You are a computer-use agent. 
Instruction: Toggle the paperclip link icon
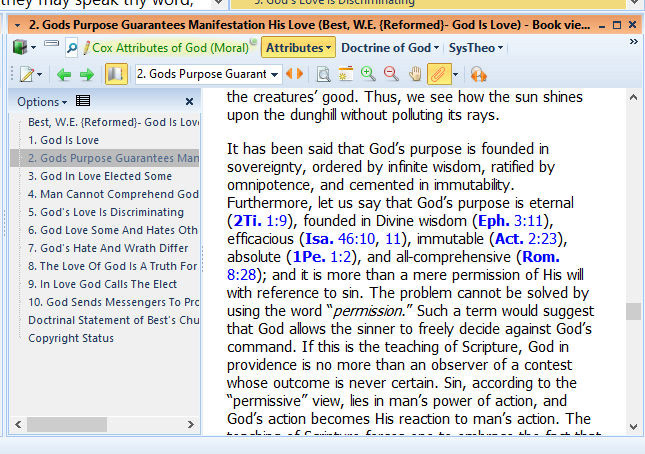click(x=439, y=74)
